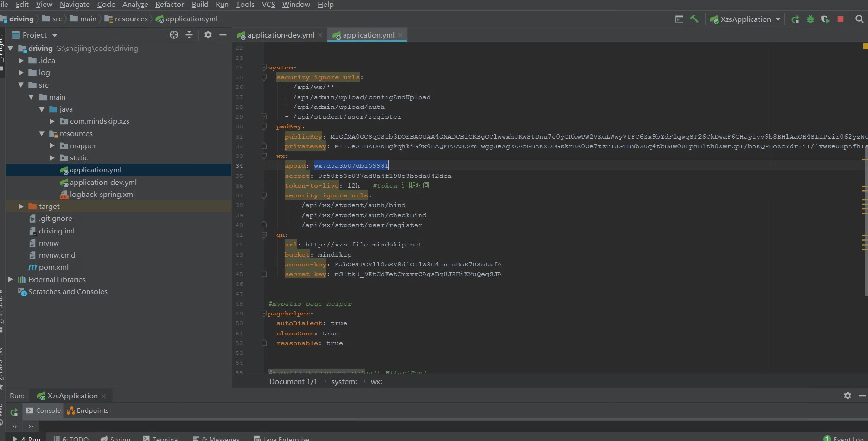Rerun XzsApplication in Run panel
Screen dimensions: 868x441
pyautogui.click(x=14, y=412)
